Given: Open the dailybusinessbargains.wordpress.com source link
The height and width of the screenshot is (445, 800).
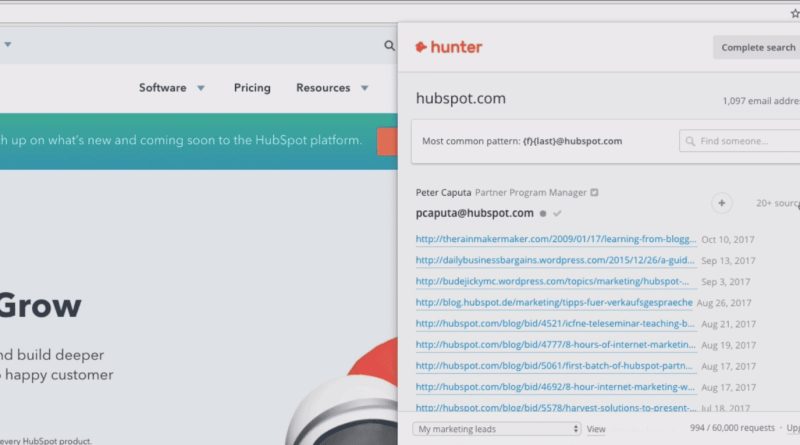Looking at the screenshot, I should tap(555, 260).
